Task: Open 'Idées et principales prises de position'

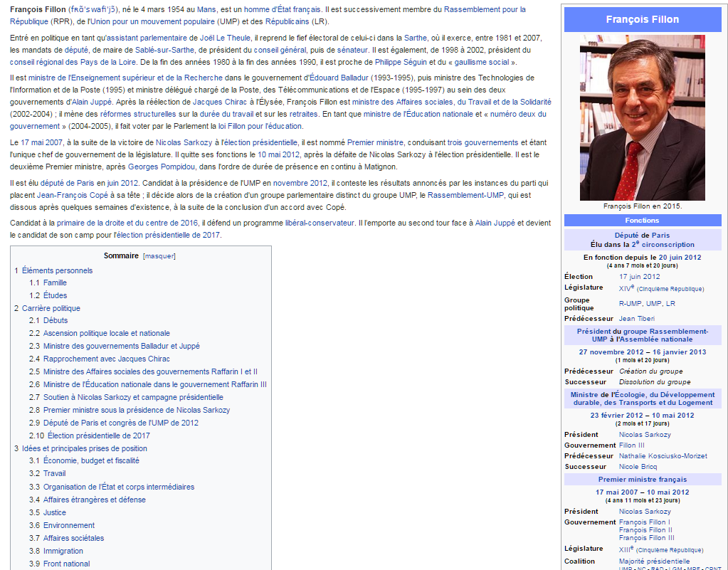Action: pyautogui.click(x=85, y=448)
